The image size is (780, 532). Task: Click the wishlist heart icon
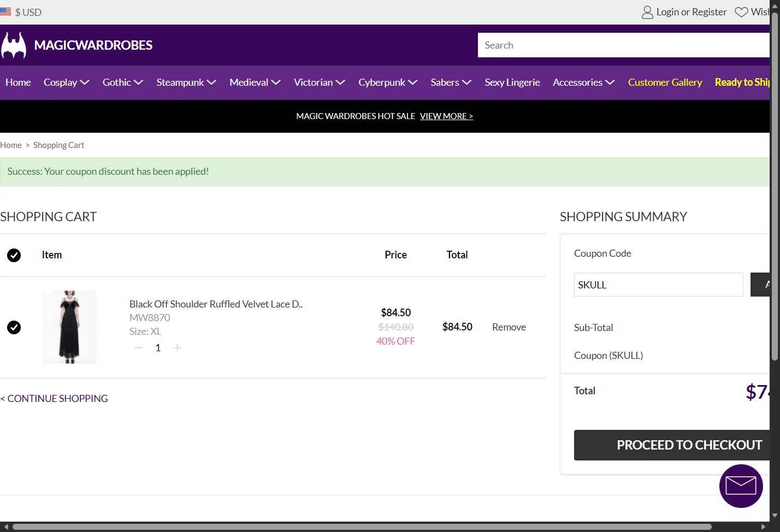coord(741,12)
